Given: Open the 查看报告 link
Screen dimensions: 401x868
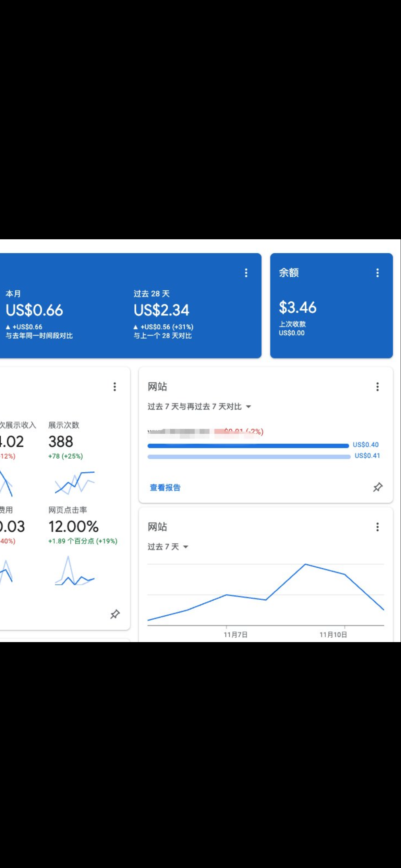Looking at the screenshot, I should point(165,487).
